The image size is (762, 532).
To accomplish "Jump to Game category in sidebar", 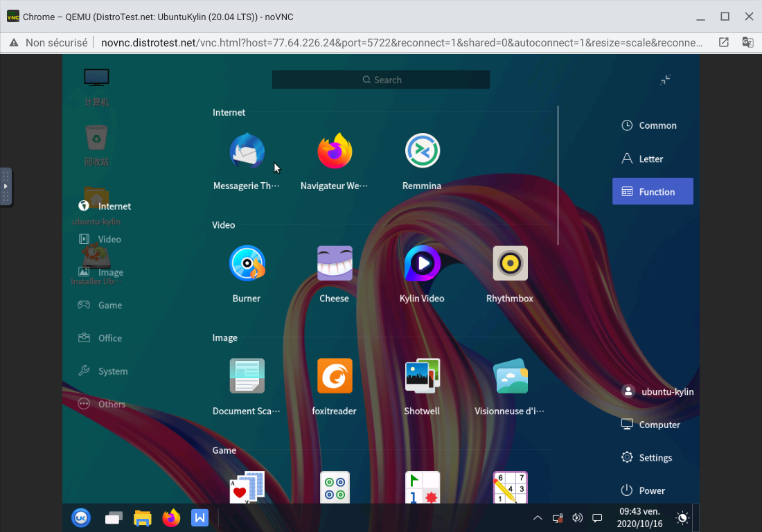I will [x=100, y=305].
